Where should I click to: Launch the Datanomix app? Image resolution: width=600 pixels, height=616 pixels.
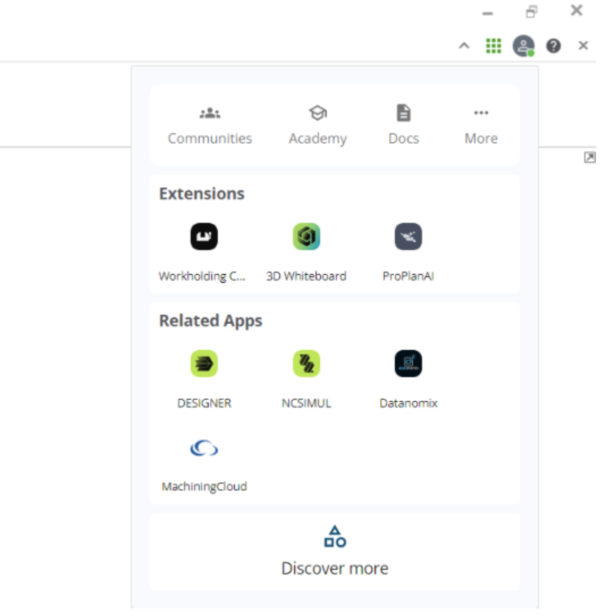coord(408,364)
